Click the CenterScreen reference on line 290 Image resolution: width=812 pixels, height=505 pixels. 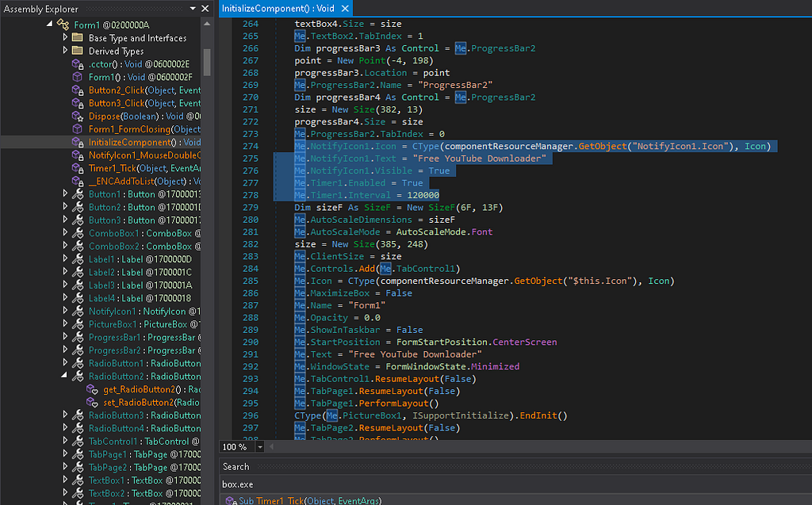[x=525, y=342]
